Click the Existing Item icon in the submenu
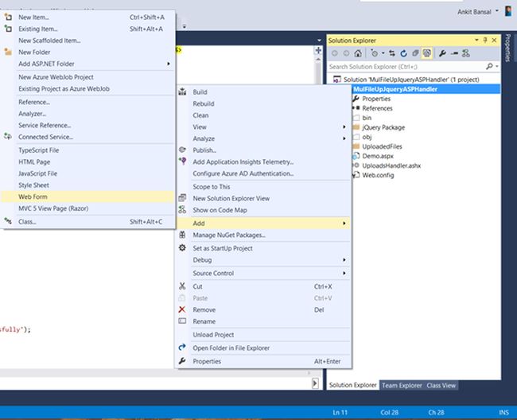 pyautogui.click(x=8, y=29)
